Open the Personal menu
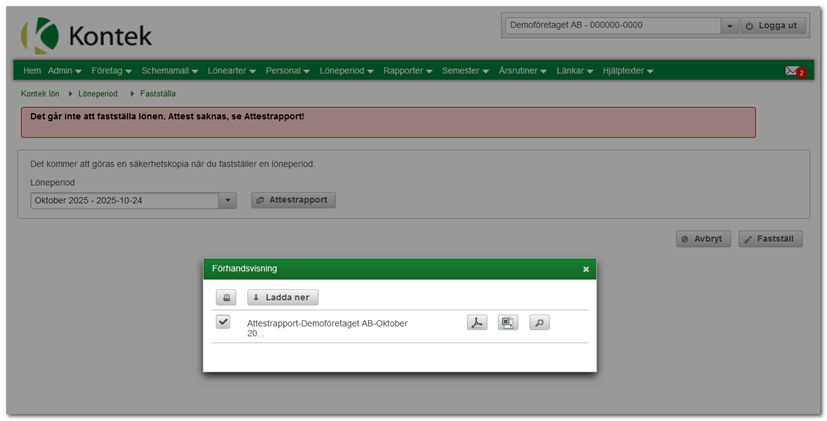 [287, 71]
